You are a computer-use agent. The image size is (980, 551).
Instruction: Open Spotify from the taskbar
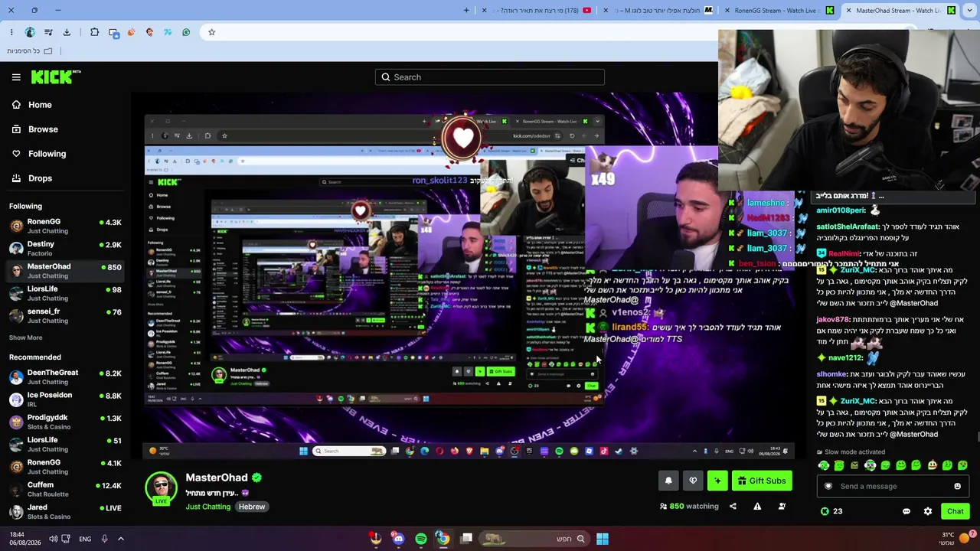[421, 539]
